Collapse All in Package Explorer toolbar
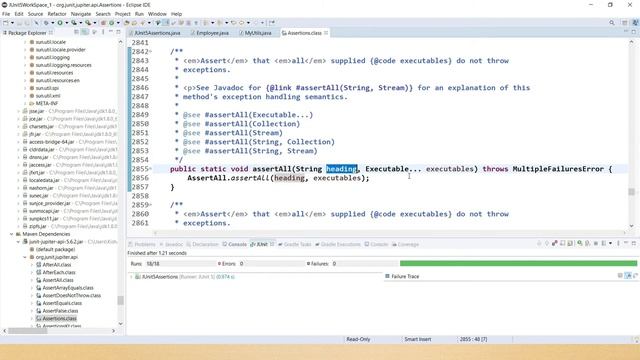The height and width of the screenshot is (360, 640). tap(76, 32)
